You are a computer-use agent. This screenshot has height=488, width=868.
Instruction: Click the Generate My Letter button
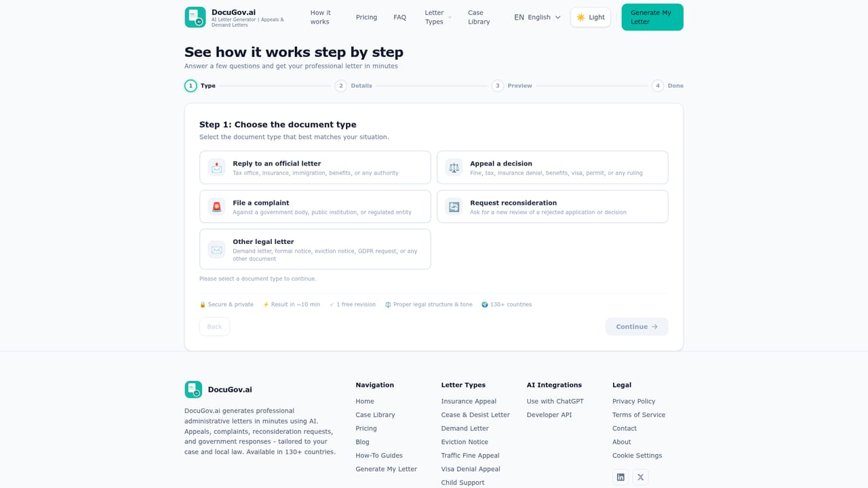(x=652, y=17)
